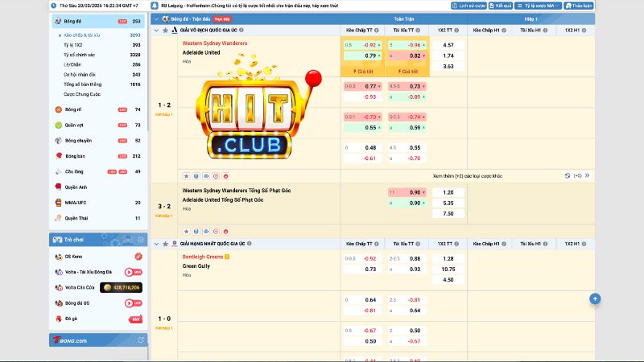Screen dimensions: 644x362
Task: Click Xem thêm (+2) các loại cược khác
Action: click(468, 176)
